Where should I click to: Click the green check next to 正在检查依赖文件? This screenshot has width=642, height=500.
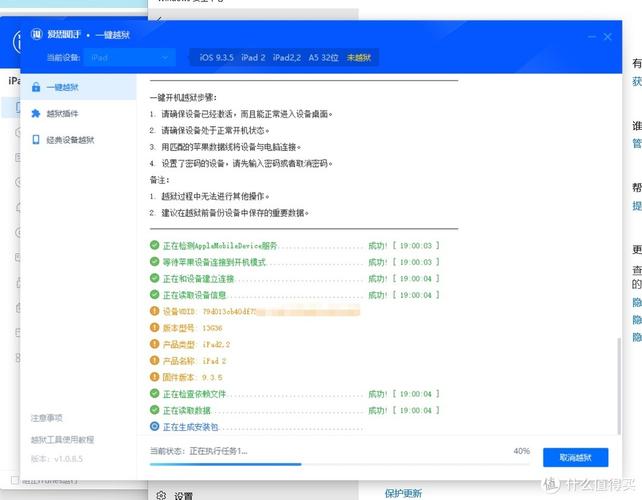(x=154, y=393)
